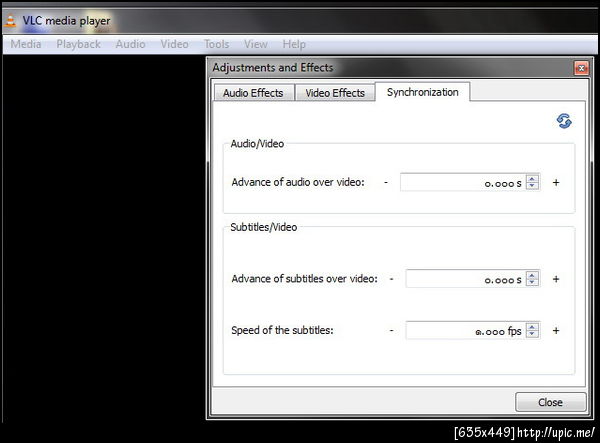Click minus for speed of the subtitles
Viewport: 600px width, 443px height.
pyautogui.click(x=391, y=330)
